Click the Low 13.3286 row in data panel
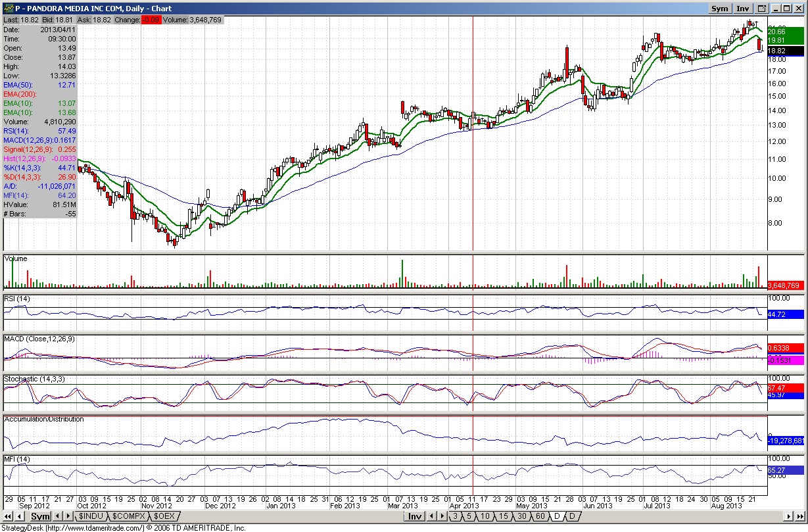The width and height of the screenshot is (808, 532). point(40,76)
